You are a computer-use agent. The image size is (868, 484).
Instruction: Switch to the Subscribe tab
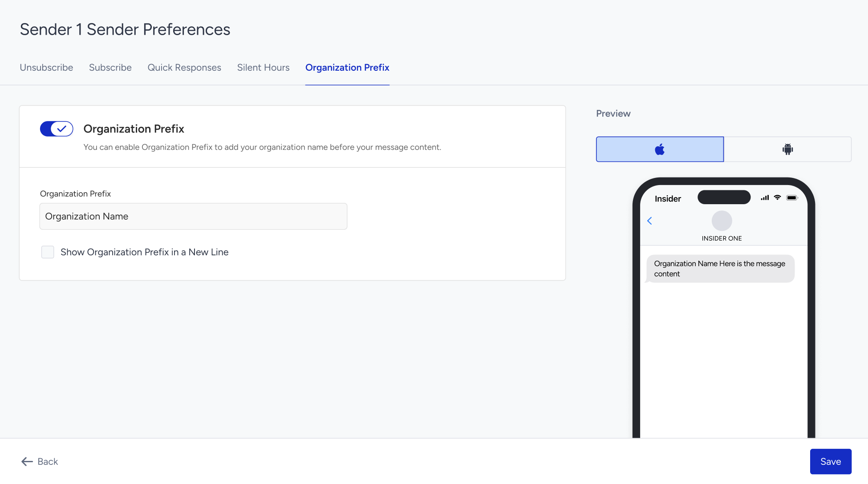110,68
